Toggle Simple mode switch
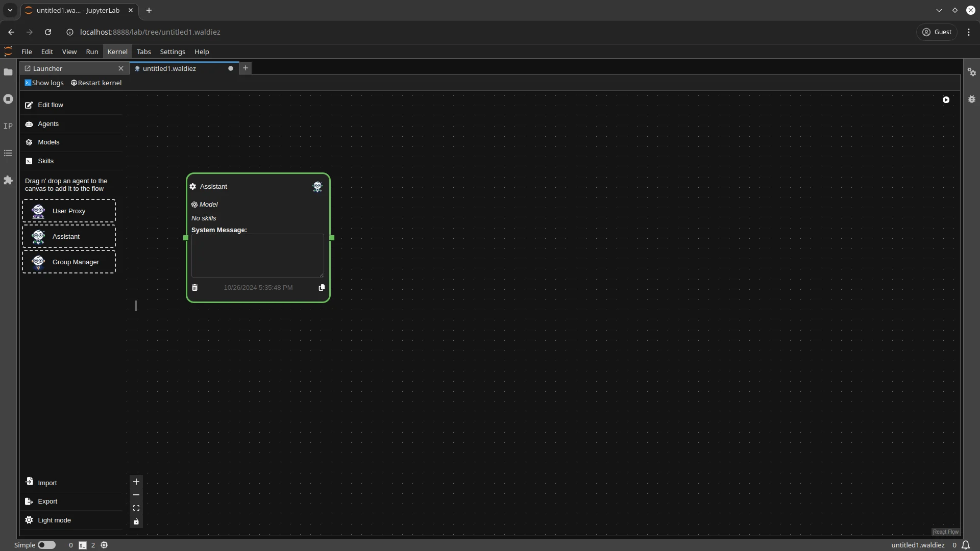 point(46,544)
